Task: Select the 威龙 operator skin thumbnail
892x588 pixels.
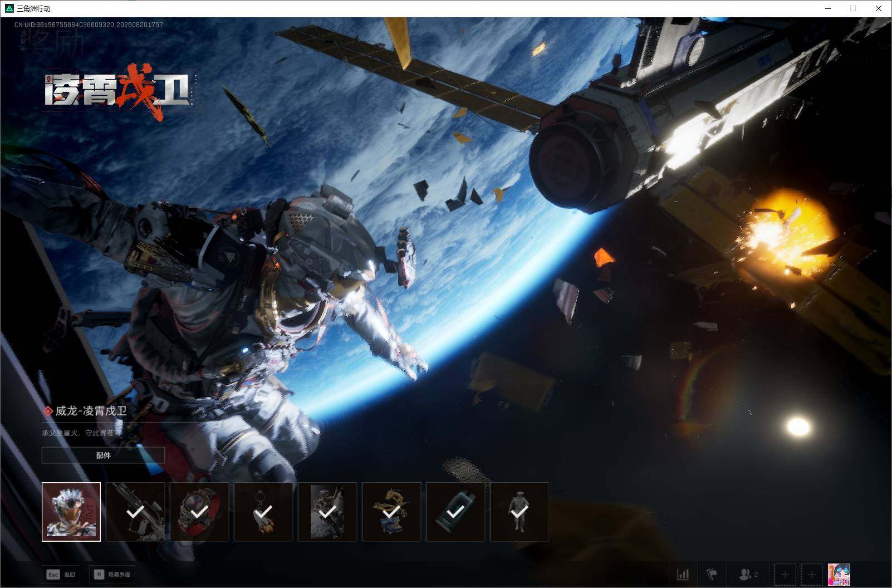Action: pos(71,512)
